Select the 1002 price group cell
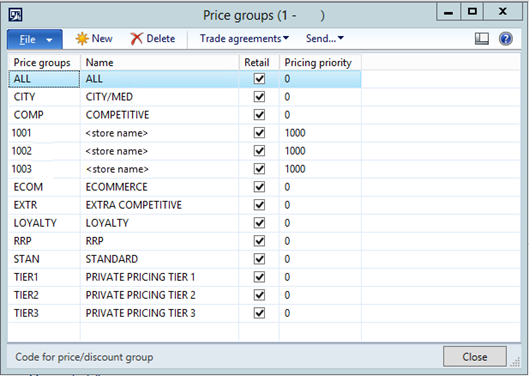The width and height of the screenshot is (529, 376). (x=44, y=151)
